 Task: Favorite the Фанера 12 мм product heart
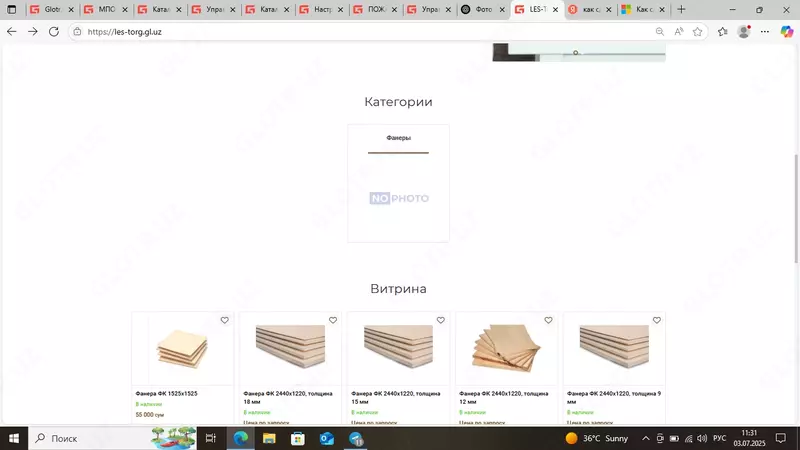548,320
